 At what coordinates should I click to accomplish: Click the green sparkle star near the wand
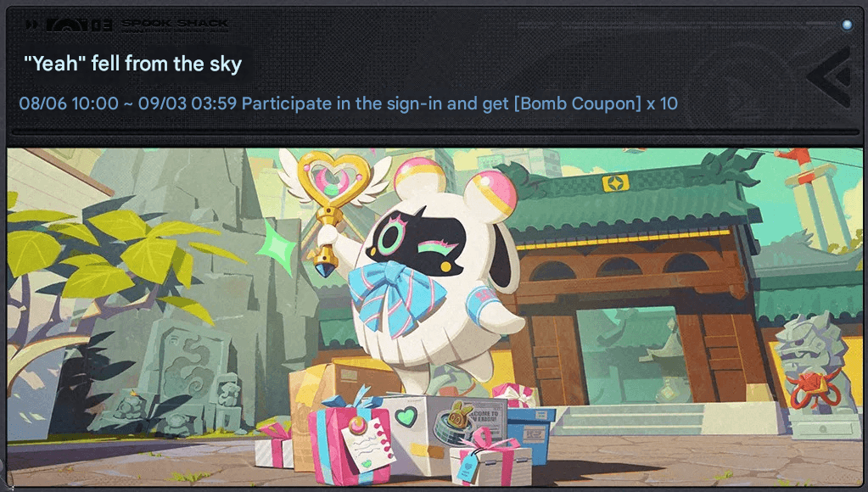(x=278, y=248)
